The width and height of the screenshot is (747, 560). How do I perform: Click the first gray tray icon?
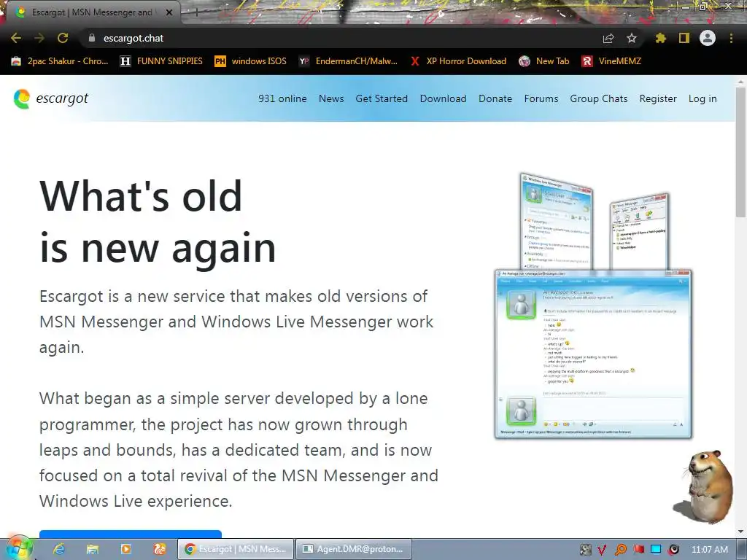tap(585, 550)
